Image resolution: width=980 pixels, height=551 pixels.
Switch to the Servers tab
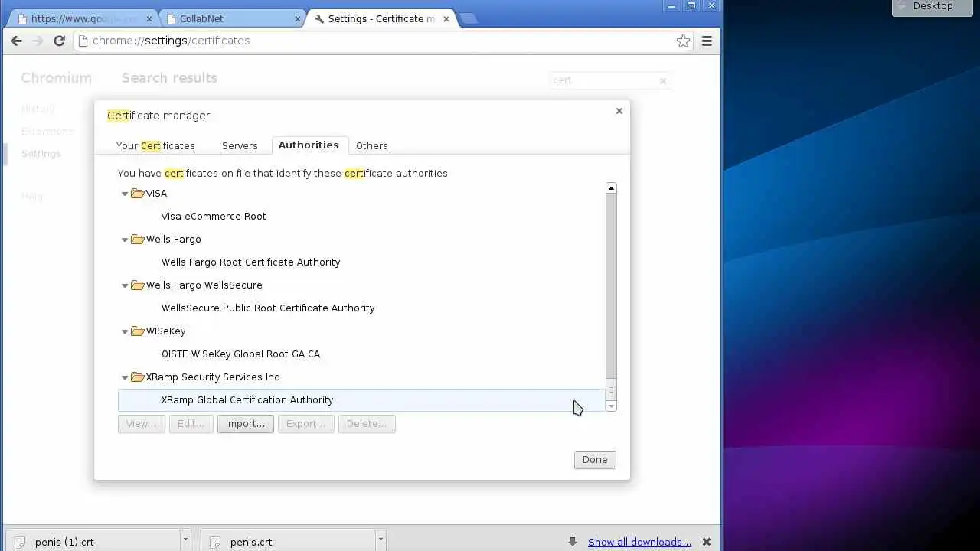240,145
